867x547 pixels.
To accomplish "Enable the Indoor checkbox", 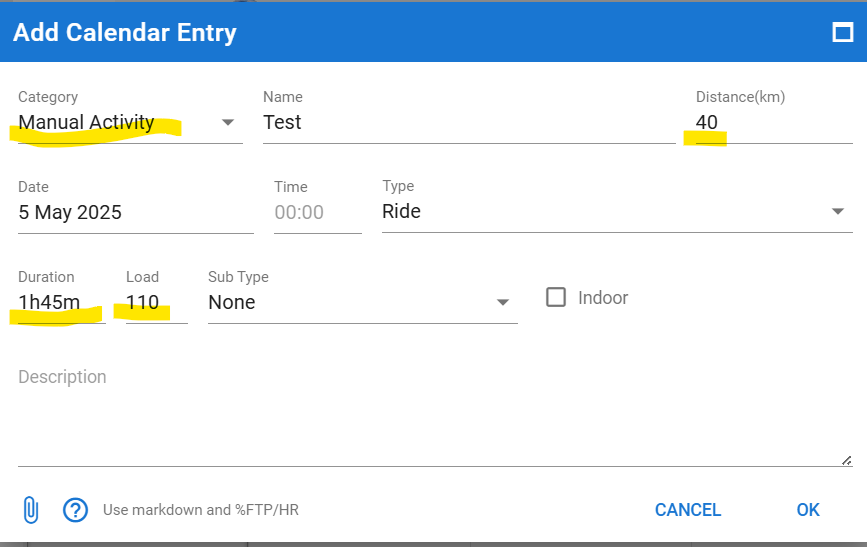I will click(x=556, y=297).
